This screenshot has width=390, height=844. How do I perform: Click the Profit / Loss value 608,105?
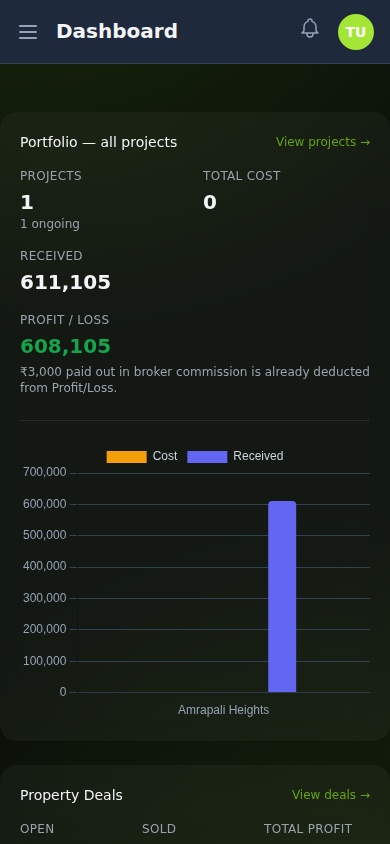pos(65,346)
